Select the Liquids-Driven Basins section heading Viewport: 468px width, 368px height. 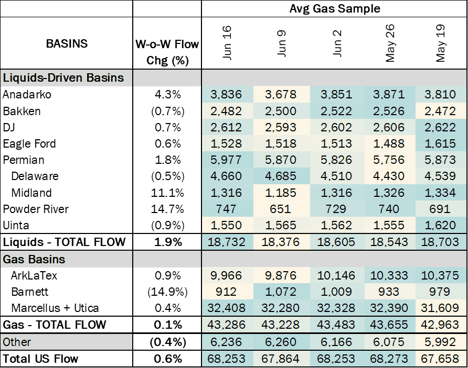tap(63, 78)
